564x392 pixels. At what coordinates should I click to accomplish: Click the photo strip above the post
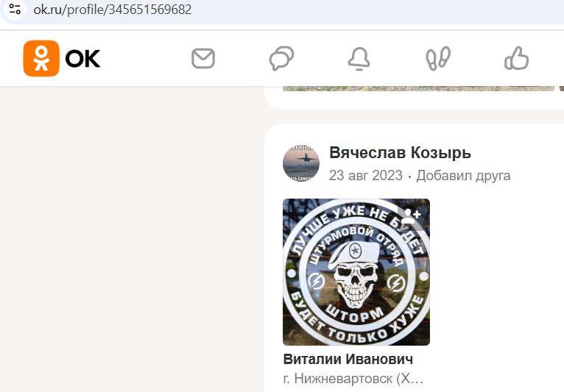coord(418,88)
